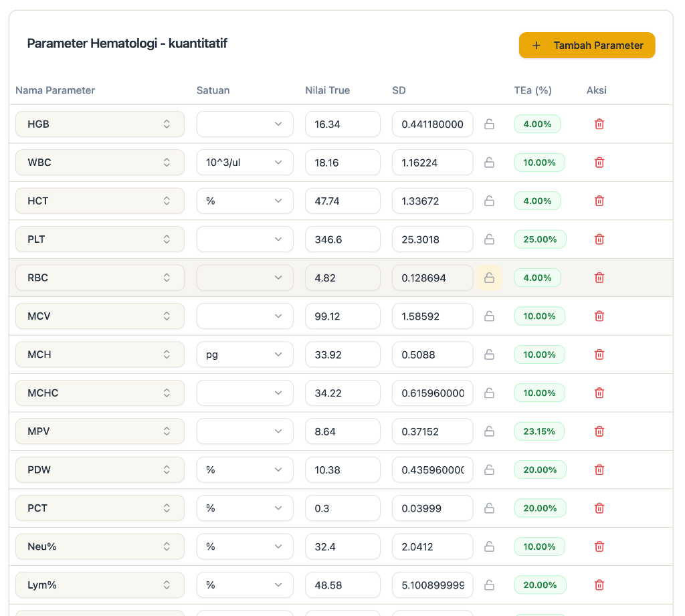
Task: Delete the MPV parameter row
Action: coord(599,431)
